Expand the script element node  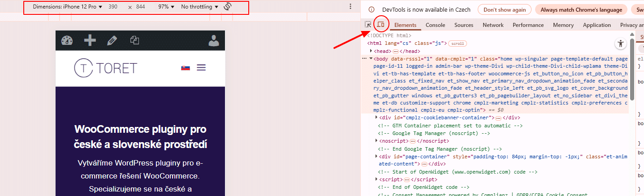click(x=376, y=179)
